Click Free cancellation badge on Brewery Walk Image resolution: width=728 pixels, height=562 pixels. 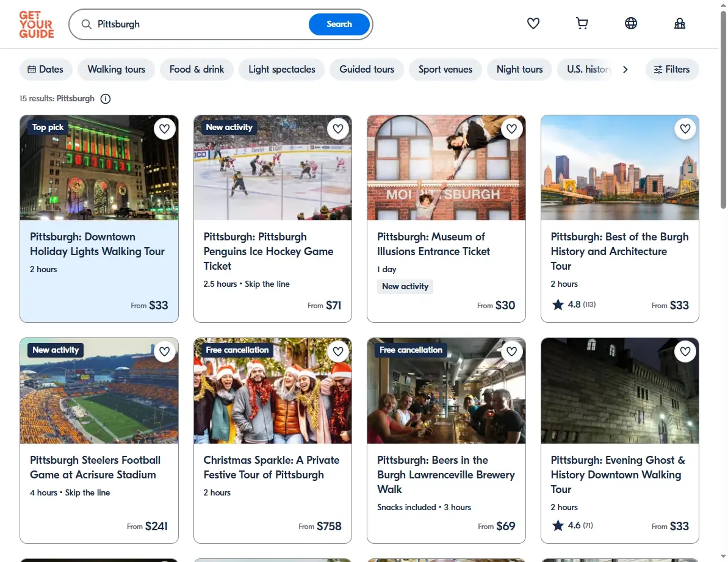411,350
